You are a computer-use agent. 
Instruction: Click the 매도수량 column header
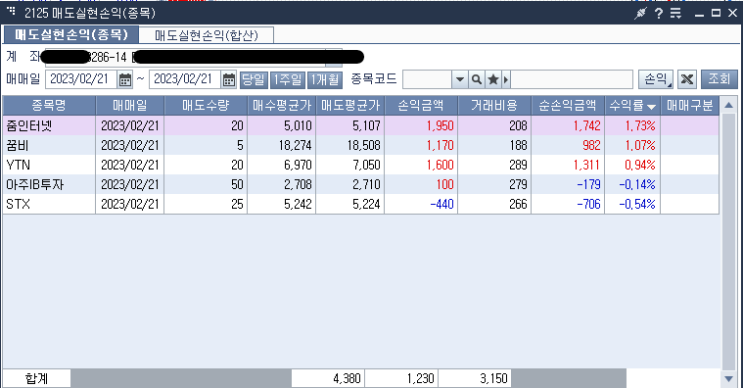(206, 106)
